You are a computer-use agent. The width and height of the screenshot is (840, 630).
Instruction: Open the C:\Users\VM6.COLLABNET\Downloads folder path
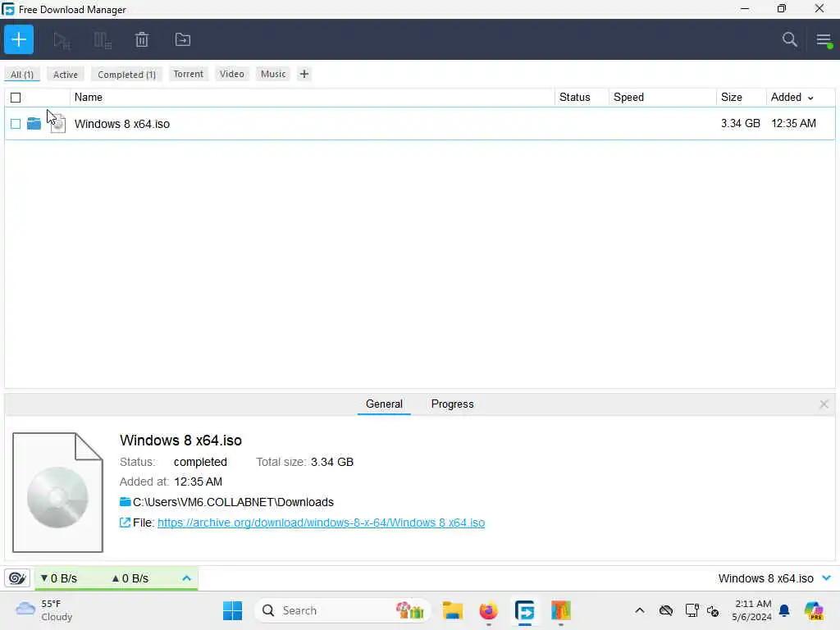pyautogui.click(x=233, y=502)
